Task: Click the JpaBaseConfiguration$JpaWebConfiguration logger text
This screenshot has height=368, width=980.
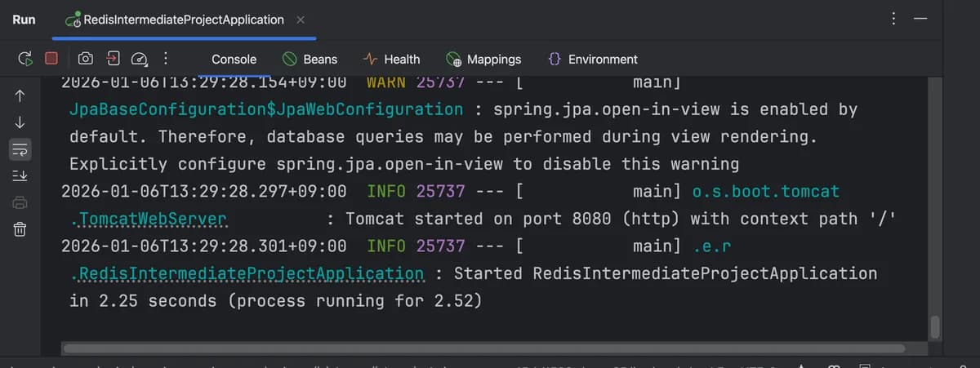Action: 266,109
